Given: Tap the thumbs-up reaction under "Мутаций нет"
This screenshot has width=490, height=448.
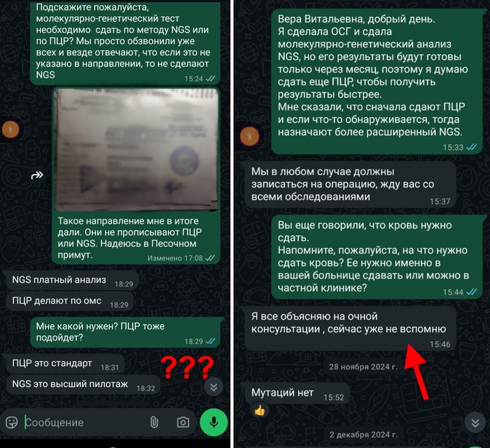Looking at the screenshot, I should point(260,410).
